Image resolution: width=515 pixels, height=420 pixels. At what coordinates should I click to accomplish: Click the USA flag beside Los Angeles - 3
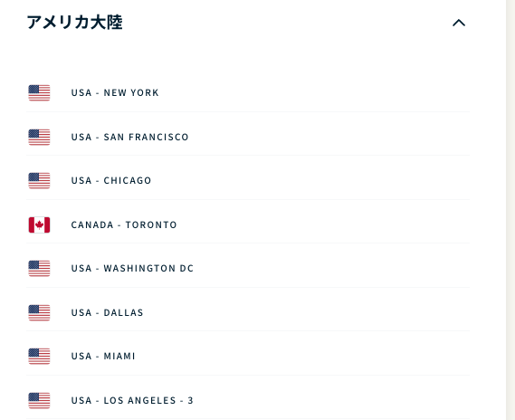(x=39, y=401)
